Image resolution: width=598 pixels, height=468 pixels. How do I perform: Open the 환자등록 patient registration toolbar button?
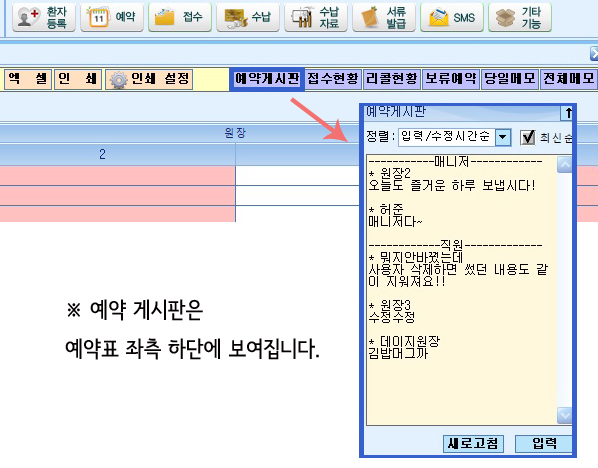[44, 17]
